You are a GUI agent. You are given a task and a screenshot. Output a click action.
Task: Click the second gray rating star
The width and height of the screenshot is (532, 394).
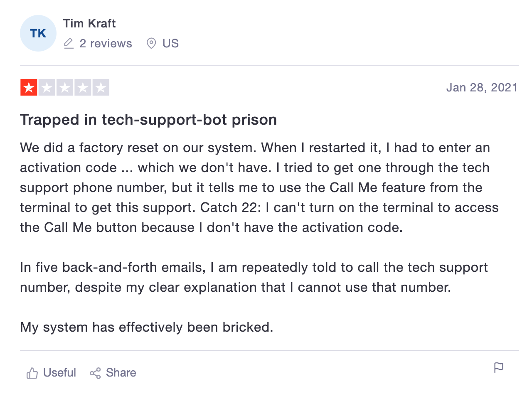pyautogui.click(x=47, y=87)
